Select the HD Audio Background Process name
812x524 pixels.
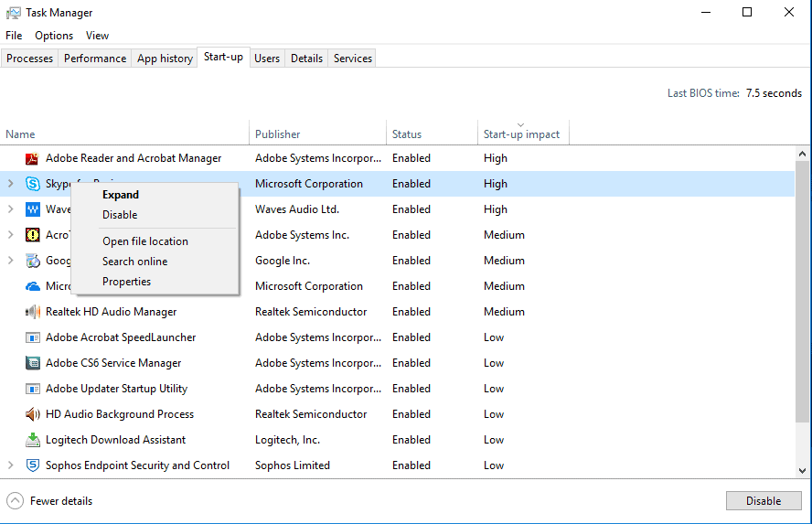click(x=120, y=414)
